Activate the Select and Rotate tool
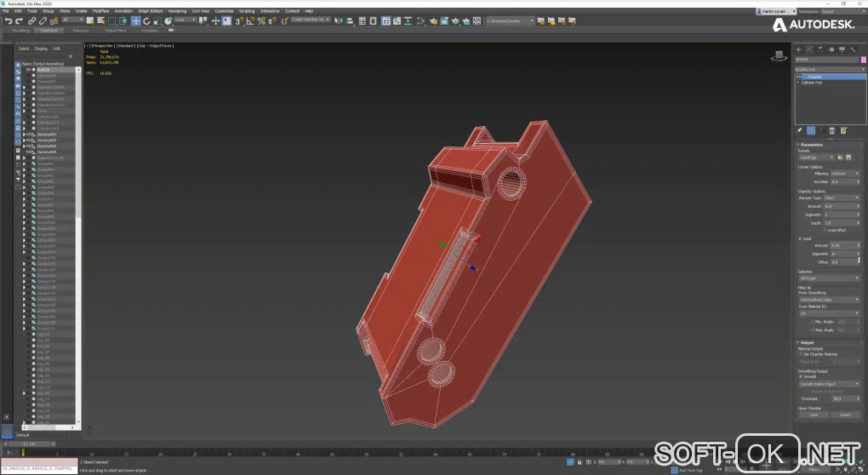868x475 pixels. click(x=146, y=21)
